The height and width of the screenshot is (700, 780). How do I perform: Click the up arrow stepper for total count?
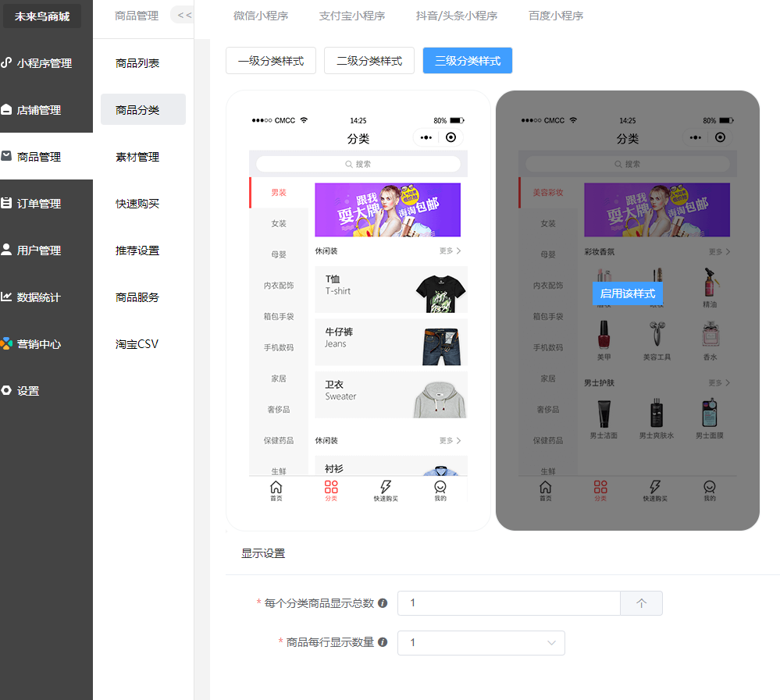tap(641, 603)
